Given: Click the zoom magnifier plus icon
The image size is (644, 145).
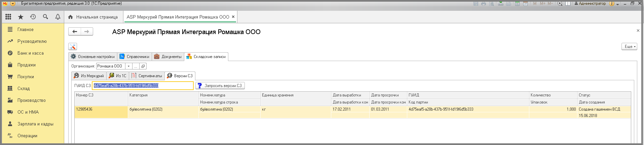Looking at the screenshot, I should pos(560,4).
